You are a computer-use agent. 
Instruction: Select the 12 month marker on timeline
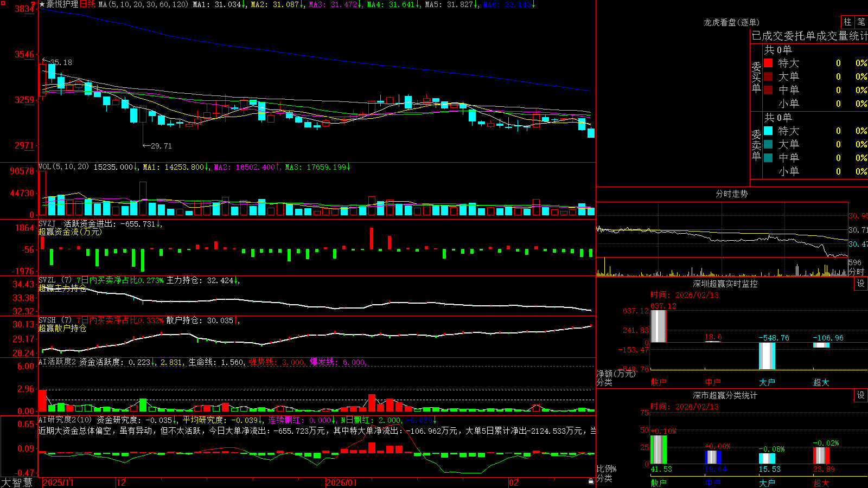tap(122, 483)
